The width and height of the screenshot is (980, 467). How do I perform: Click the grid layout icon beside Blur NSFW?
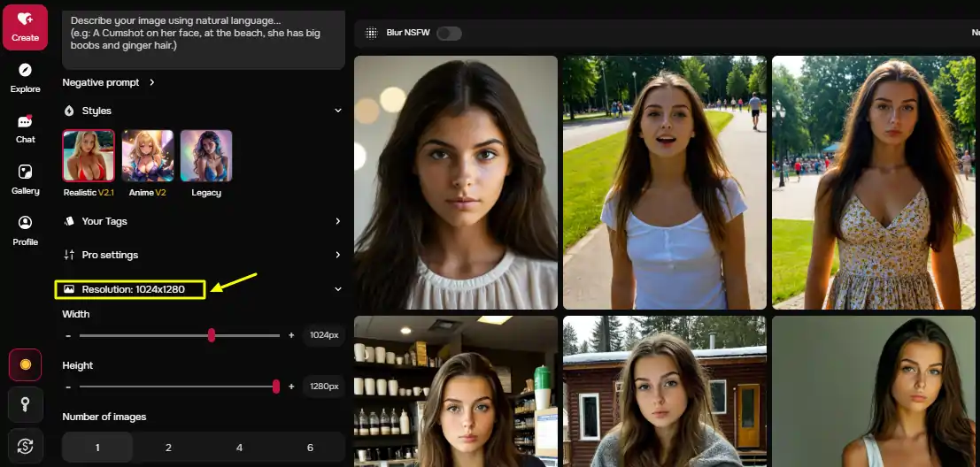point(372,33)
